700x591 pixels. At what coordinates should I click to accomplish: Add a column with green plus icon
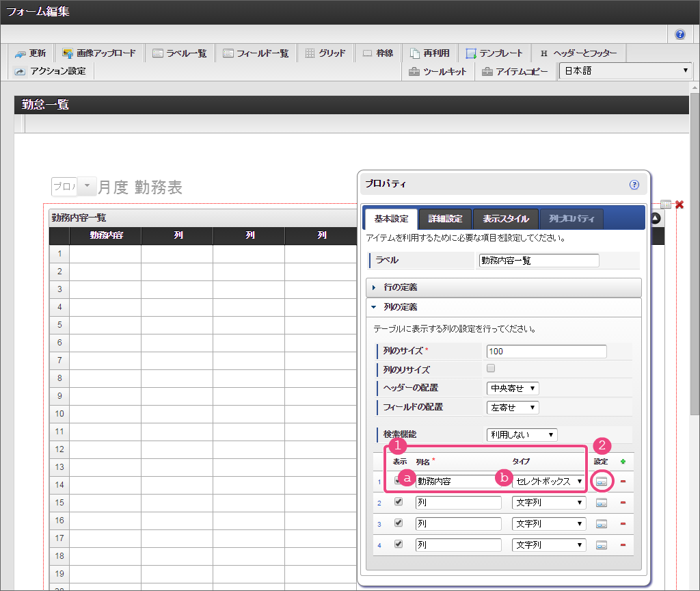(x=623, y=462)
